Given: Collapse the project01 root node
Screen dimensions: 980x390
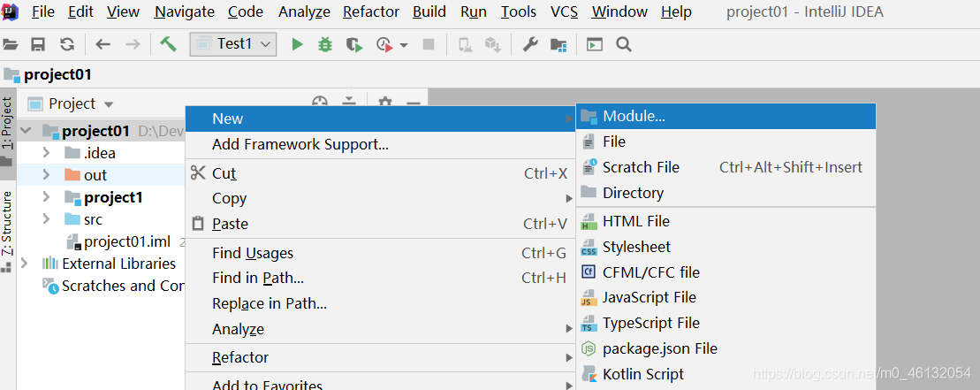Looking at the screenshot, I should [x=26, y=131].
